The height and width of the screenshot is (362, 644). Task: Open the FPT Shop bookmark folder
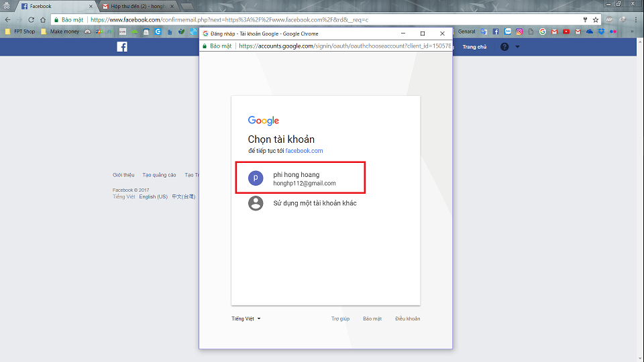click(x=20, y=32)
